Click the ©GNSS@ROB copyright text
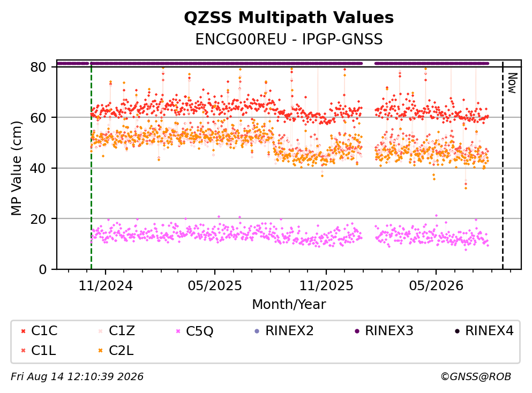This screenshot has width=532, height=393. (476, 377)
